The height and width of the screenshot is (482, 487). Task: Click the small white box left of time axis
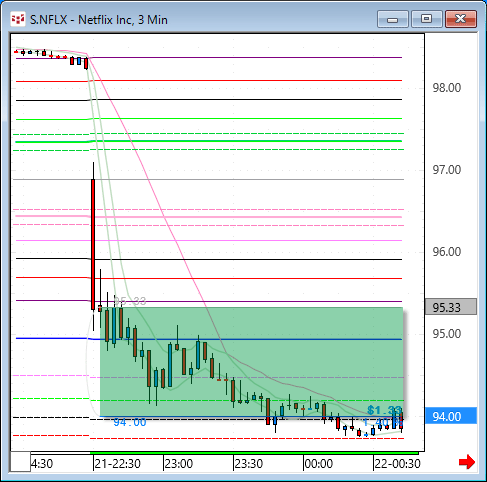[20, 462]
